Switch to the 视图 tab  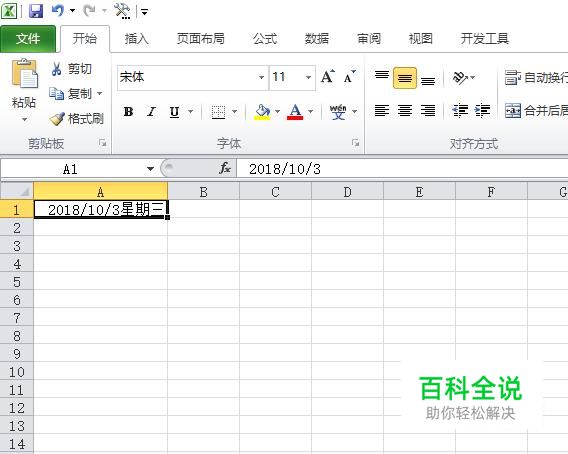point(420,38)
